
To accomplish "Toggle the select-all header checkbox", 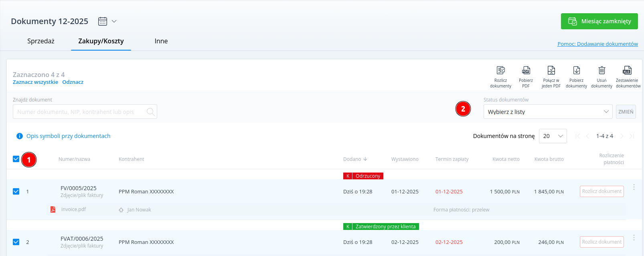I will [16, 159].
